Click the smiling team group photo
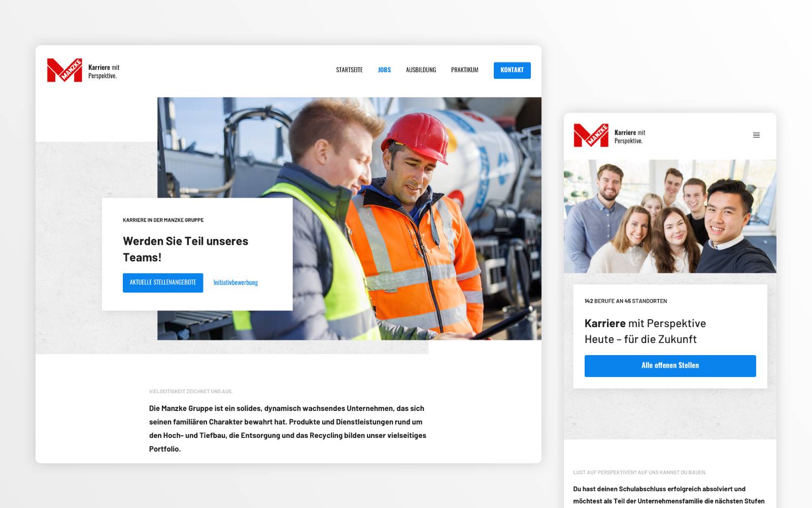This screenshot has height=508, width=812. [670, 216]
